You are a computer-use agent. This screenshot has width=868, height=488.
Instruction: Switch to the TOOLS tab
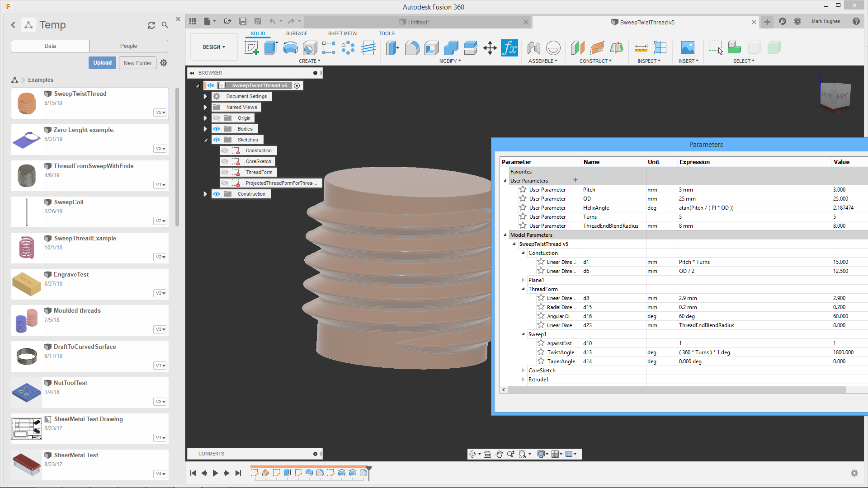387,33
